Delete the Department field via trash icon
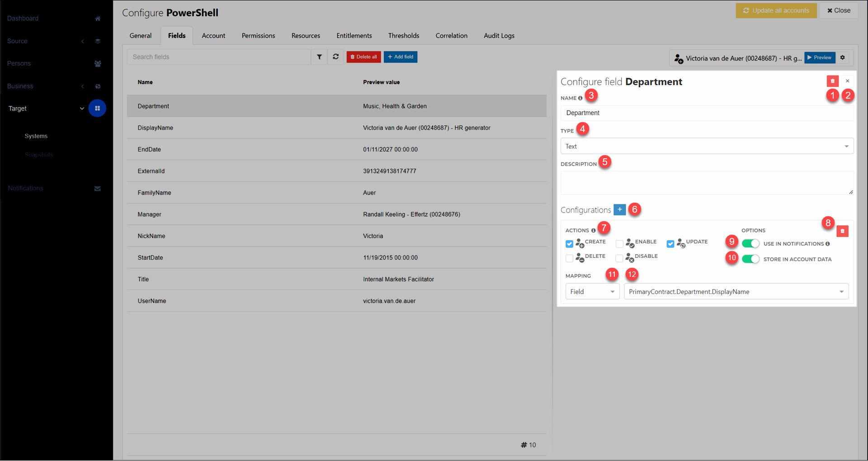Viewport: 868px width, 461px height. coord(833,81)
